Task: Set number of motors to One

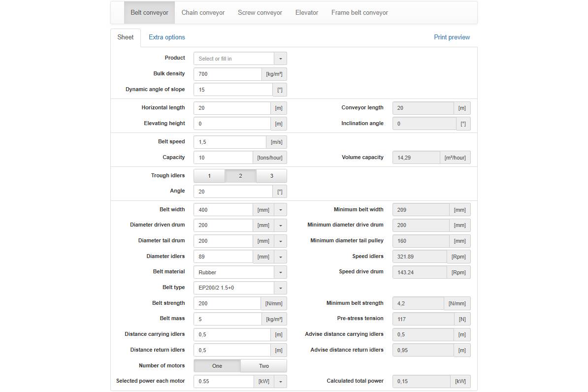Action: (x=217, y=366)
